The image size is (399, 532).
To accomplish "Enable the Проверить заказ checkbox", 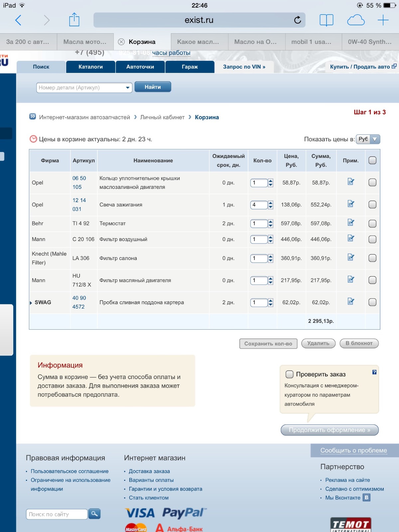I will pyautogui.click(x=290, y=374).
